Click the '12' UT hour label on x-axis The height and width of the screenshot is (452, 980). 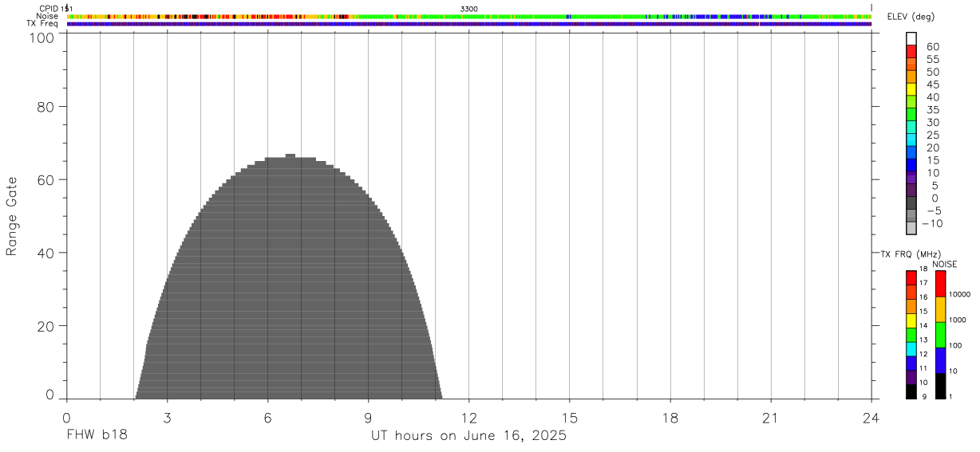pyautogui.click(x=469, y=419)
